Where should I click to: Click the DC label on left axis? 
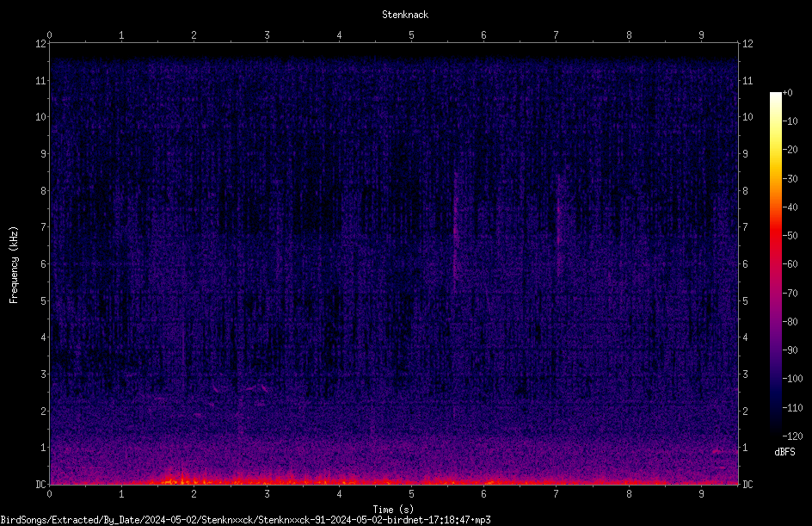pyautogui.click(x=41, y=484)
